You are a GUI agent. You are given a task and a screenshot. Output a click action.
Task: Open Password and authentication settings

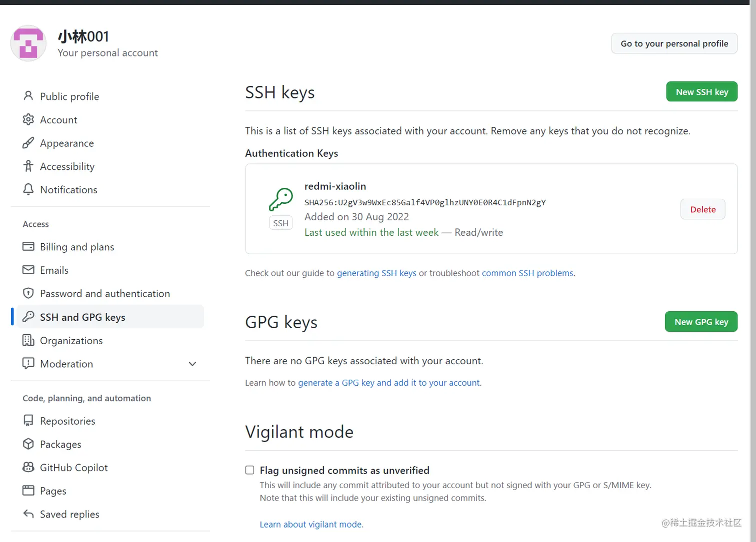tap(104, 294)
